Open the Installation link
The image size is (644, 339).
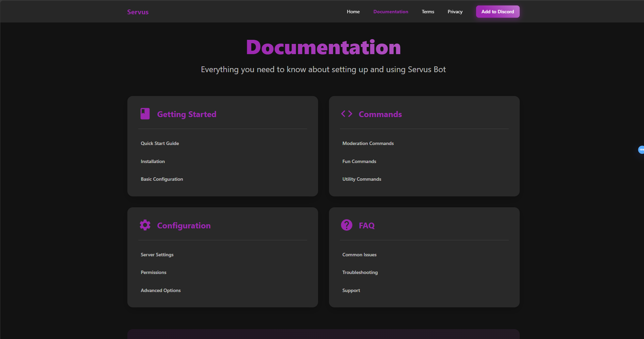[x=153, y=161]
